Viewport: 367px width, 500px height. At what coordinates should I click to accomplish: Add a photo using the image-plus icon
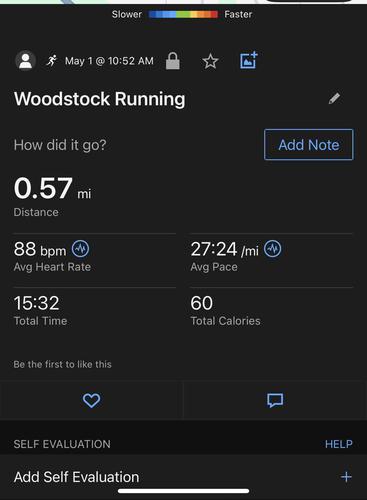click(249, 60)
